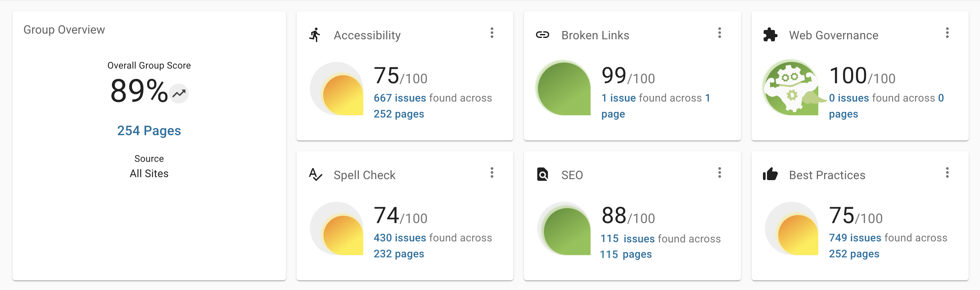This screenshot has height=290, width=980.
Task: Select the Accessibility running-person icon
Action: [315, 34]
